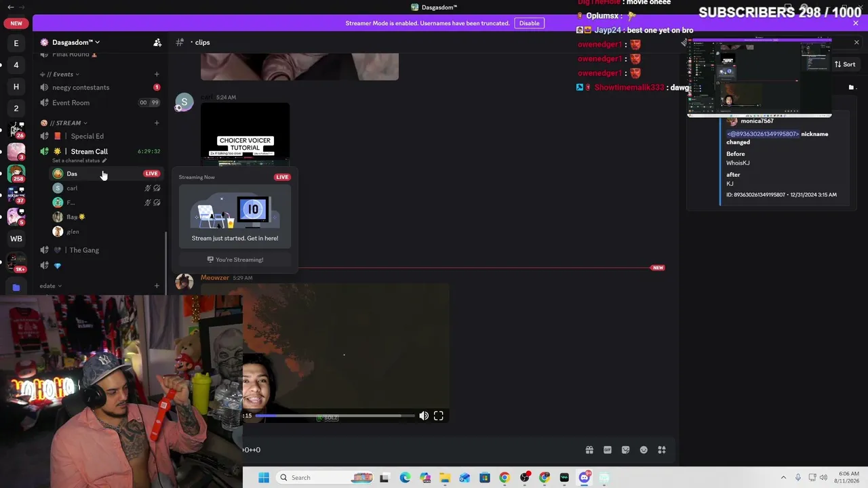This screenshot has width=868, height=488.
Task: Click the user ID mention link
Action: click(763, 134)
